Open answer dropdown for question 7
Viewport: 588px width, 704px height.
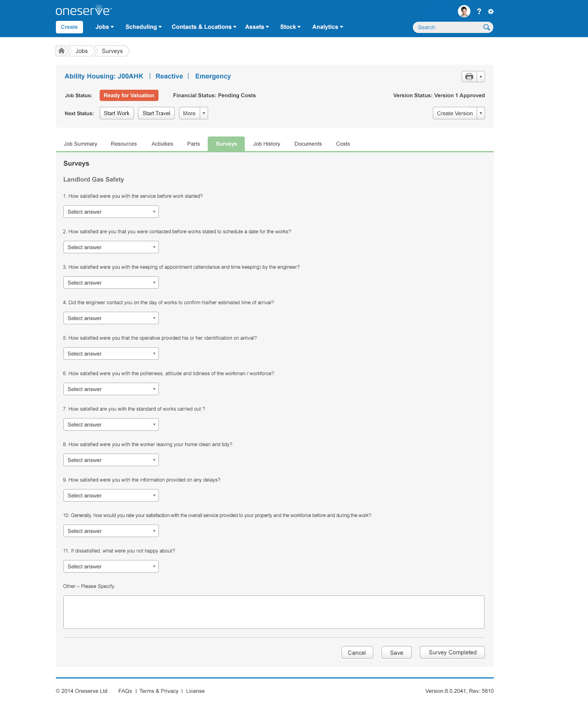pos(111,424)
